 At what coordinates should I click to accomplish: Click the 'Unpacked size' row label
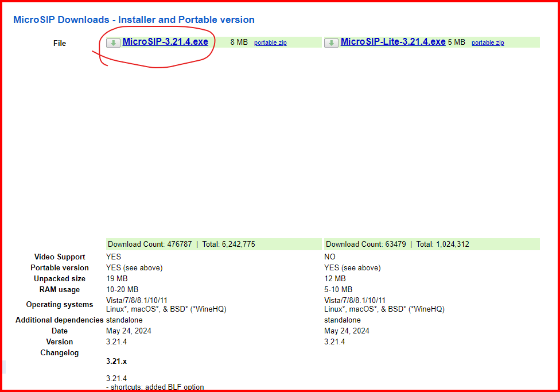pyautogui.click(x=60, y=278)
